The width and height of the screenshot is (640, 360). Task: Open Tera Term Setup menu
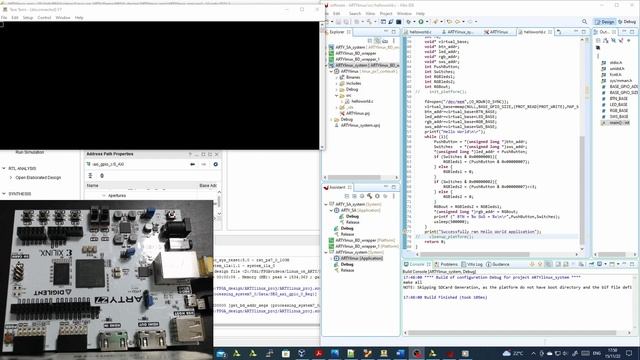pyautogui.click(x=28, y=18)
